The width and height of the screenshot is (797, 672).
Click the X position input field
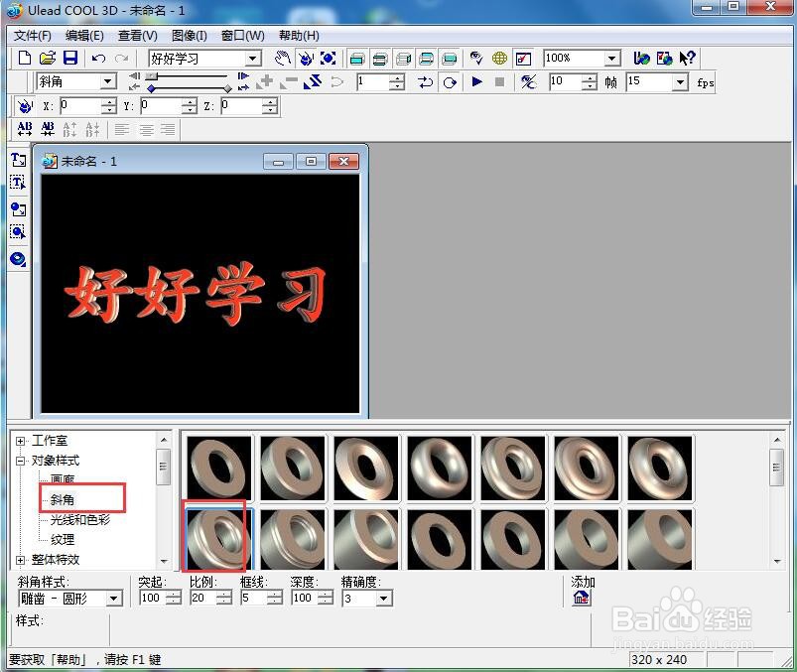tap(80, 106)
